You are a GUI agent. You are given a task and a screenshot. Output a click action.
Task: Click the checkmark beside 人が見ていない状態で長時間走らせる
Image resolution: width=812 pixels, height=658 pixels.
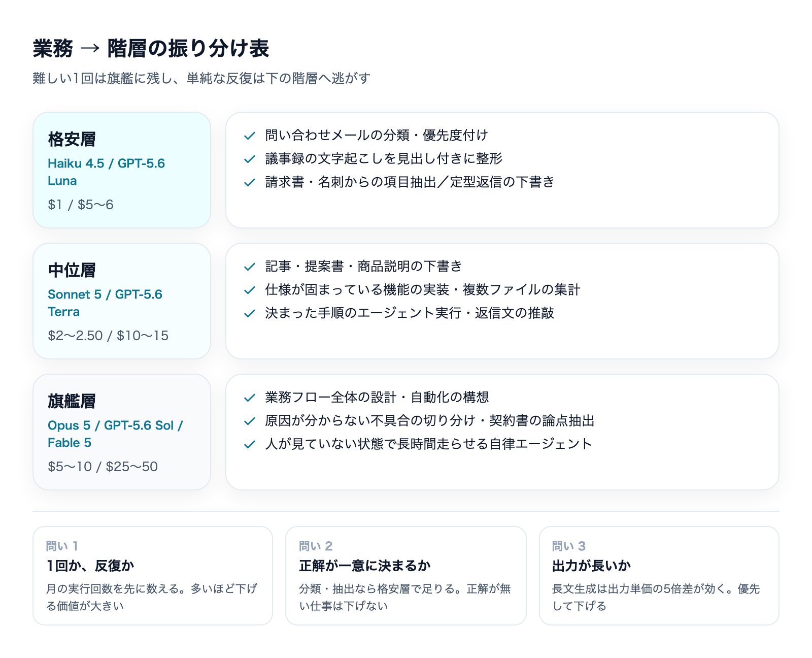click(x=249, y=444)
